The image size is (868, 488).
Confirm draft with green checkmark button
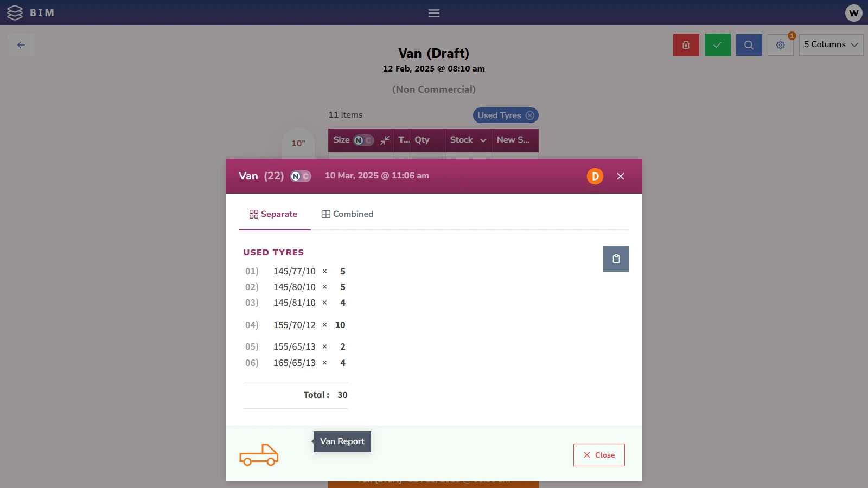point(717,45)
